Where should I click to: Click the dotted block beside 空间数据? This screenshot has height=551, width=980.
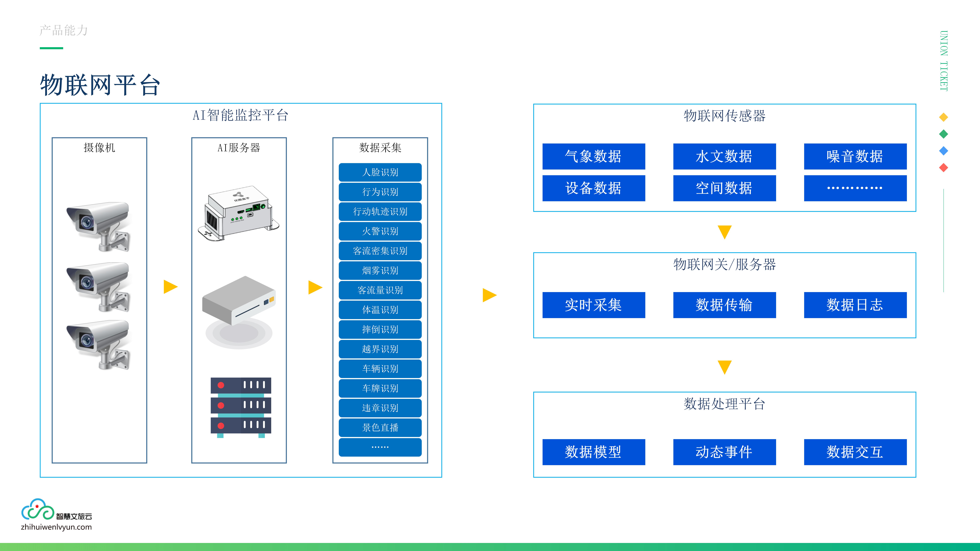click(x=855, y=188)
